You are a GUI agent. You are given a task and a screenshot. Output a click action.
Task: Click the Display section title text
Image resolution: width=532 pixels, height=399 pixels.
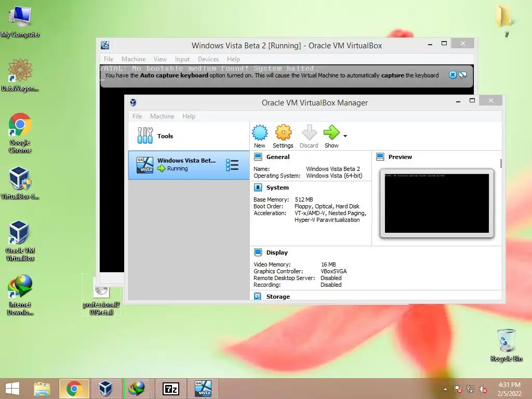coord(277,252)
